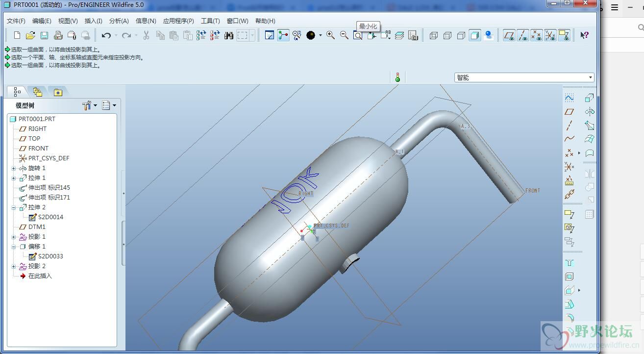Open the 分析(A) menu
The image size is (644, 354).
[x=119, y=21]
